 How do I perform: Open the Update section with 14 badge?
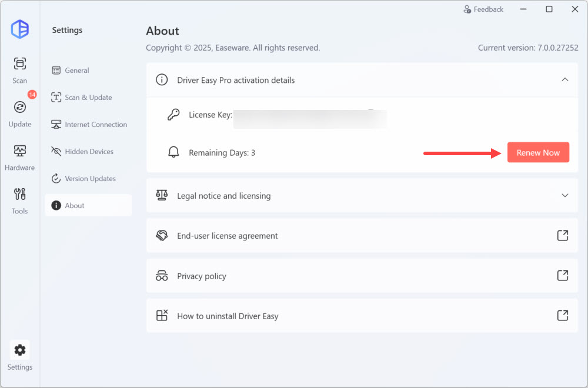(20, 113)
